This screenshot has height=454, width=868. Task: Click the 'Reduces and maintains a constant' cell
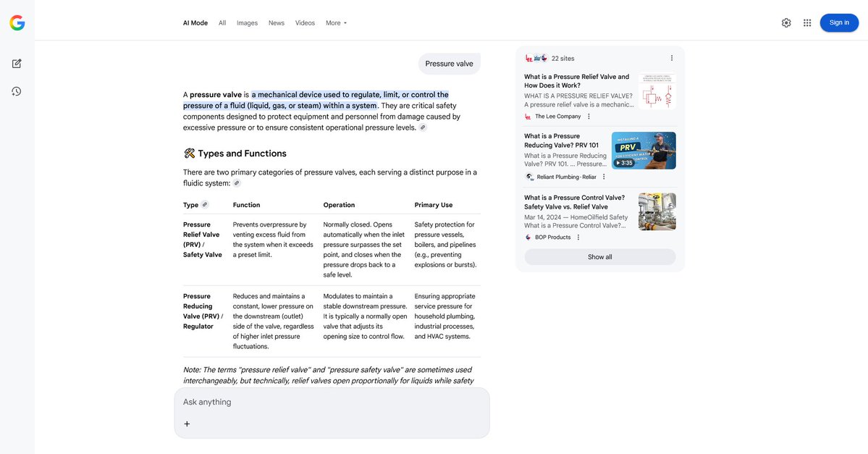tap(274, 321)
